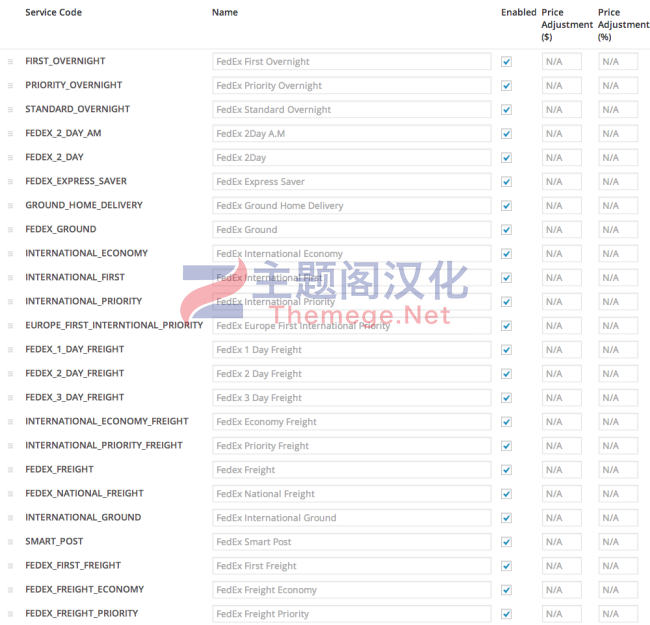The height and width of the screenshot is (625, 650).
Task: Click percent price adjustment for STANDARD_OVERNIGHT
Action: click(x=618, y=110)
